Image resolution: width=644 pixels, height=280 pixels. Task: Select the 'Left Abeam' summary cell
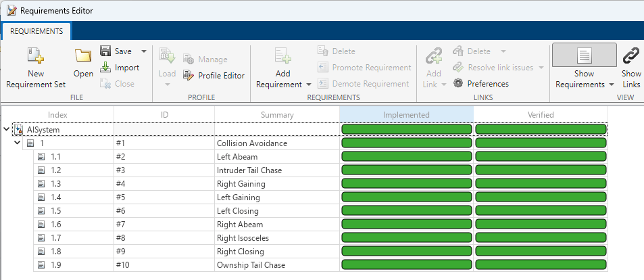click(x=277, y=157)
